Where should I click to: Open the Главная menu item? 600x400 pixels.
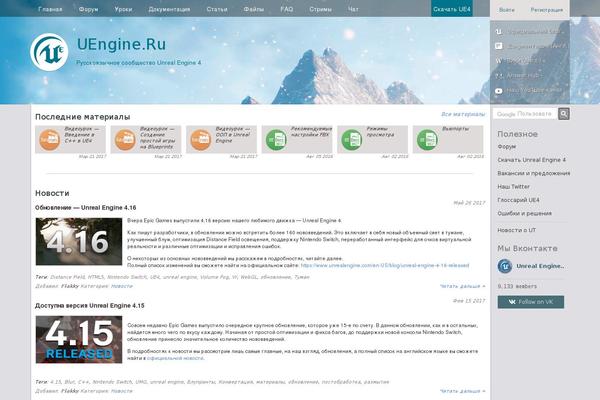pyautogui.click(x=50, y=9)
